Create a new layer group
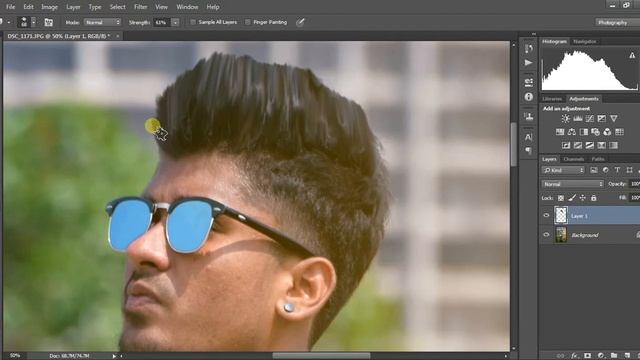The width and height of the screenshot is (640, 360). click(614, 356)
